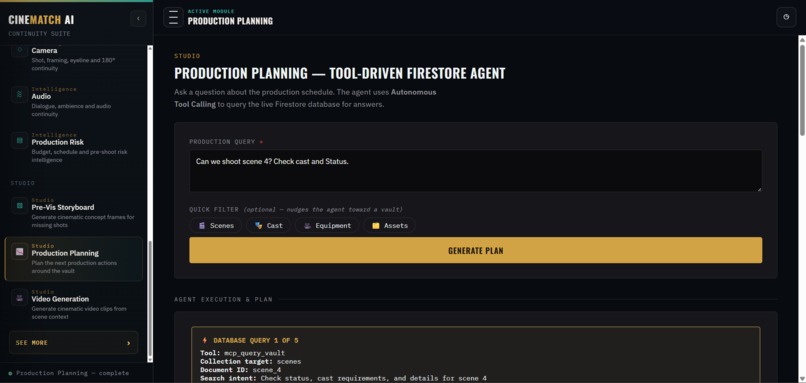This screenshot has width=806, height=383.
Task: Select Production Planning in the sidebar
Action: point(74,259)
